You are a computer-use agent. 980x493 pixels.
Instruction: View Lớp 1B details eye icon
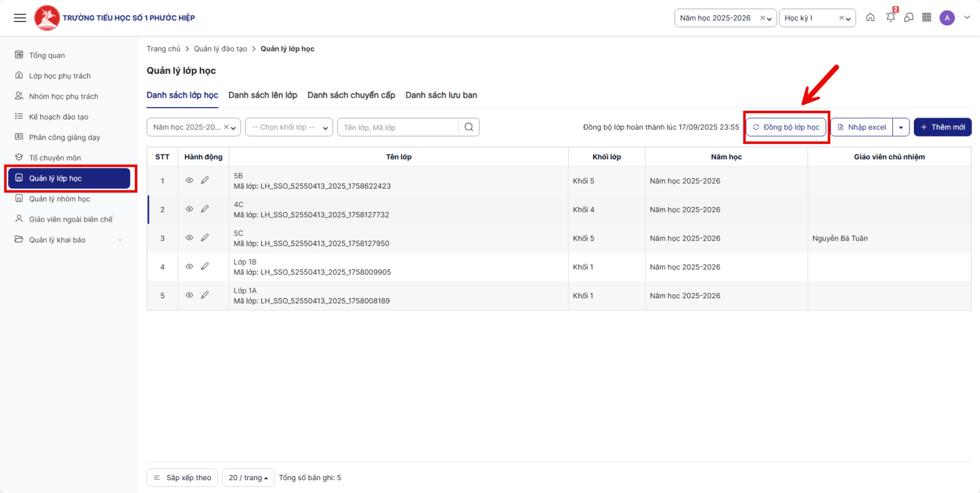click(189, 266)
